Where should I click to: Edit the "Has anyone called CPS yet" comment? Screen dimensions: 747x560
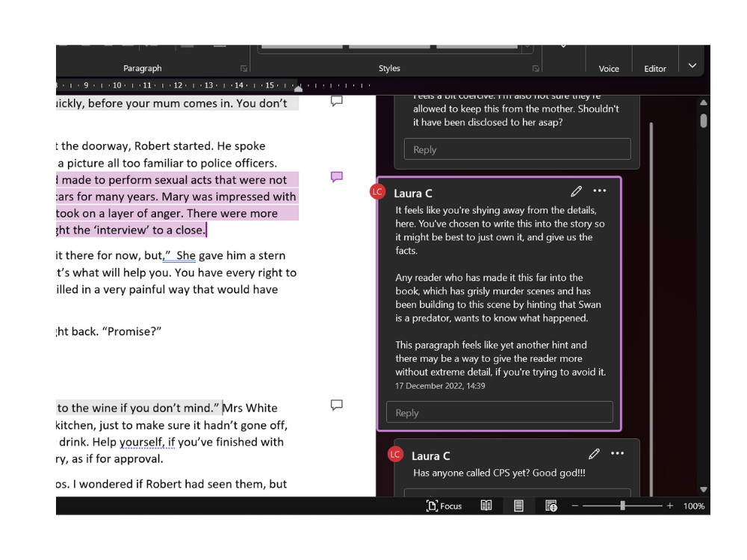(594, 454)
